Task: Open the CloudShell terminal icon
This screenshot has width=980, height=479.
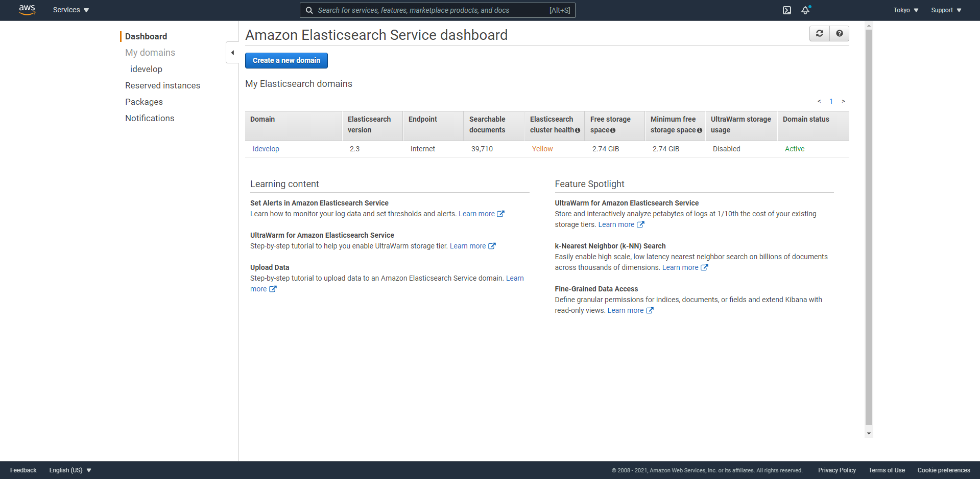Action: click(x=787, y=10)
